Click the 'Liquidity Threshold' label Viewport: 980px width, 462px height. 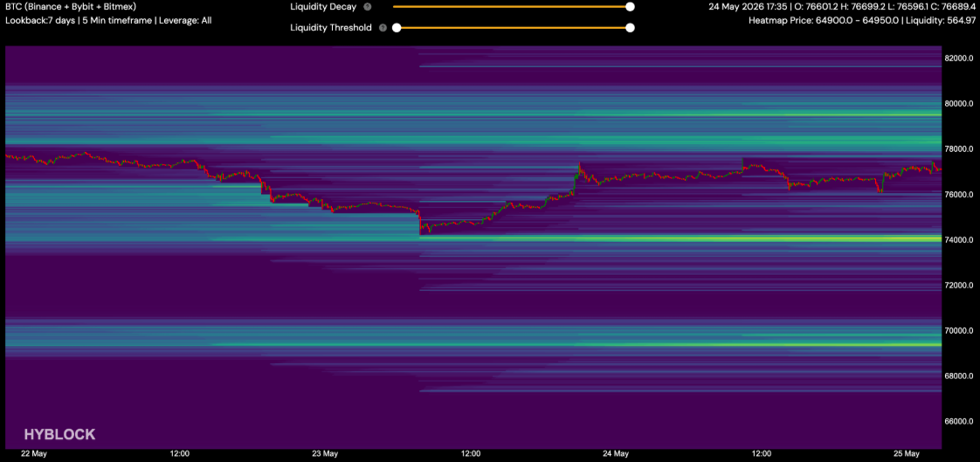[331, 27]
